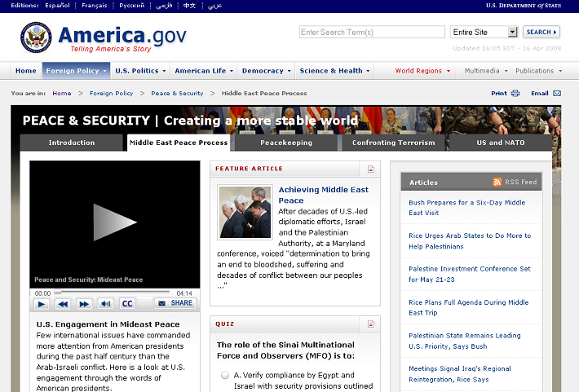Go to Home in the navigation bar
Image resolution: width=579 pixels, height=392 pixels.
point(26,71)
